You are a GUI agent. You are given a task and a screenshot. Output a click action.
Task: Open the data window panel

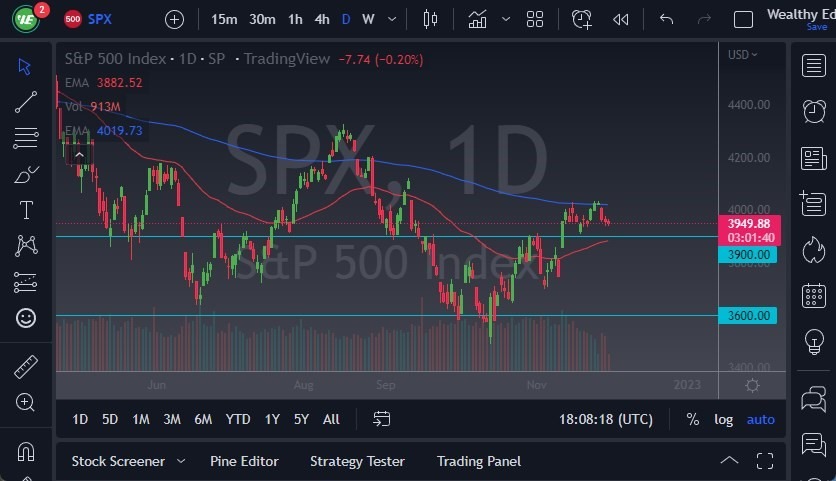click(814, 204)
